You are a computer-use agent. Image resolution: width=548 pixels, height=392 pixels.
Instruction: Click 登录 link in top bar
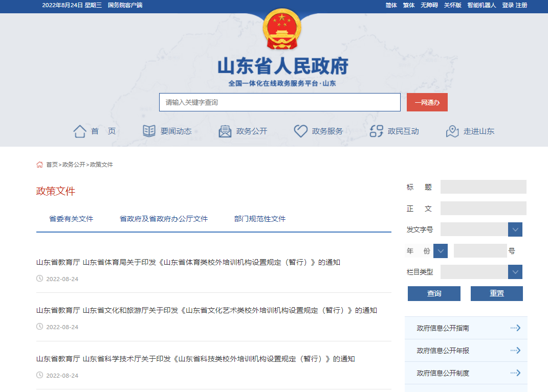(508, 5)
